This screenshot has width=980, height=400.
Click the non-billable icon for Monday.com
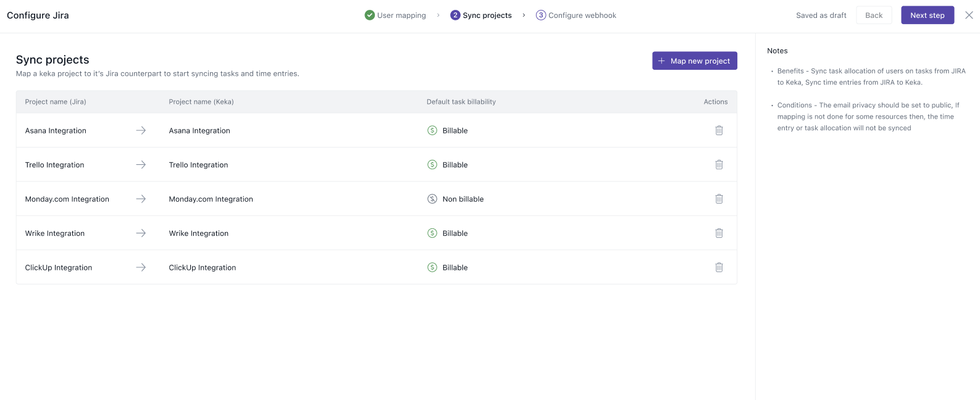point(432,199)
